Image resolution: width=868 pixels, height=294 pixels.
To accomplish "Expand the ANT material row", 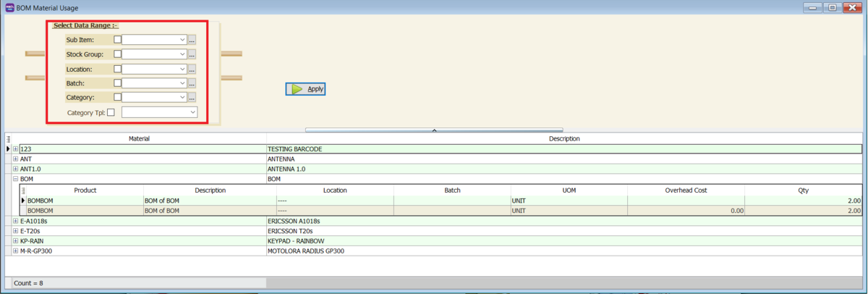I will click(x=16, y=159).
